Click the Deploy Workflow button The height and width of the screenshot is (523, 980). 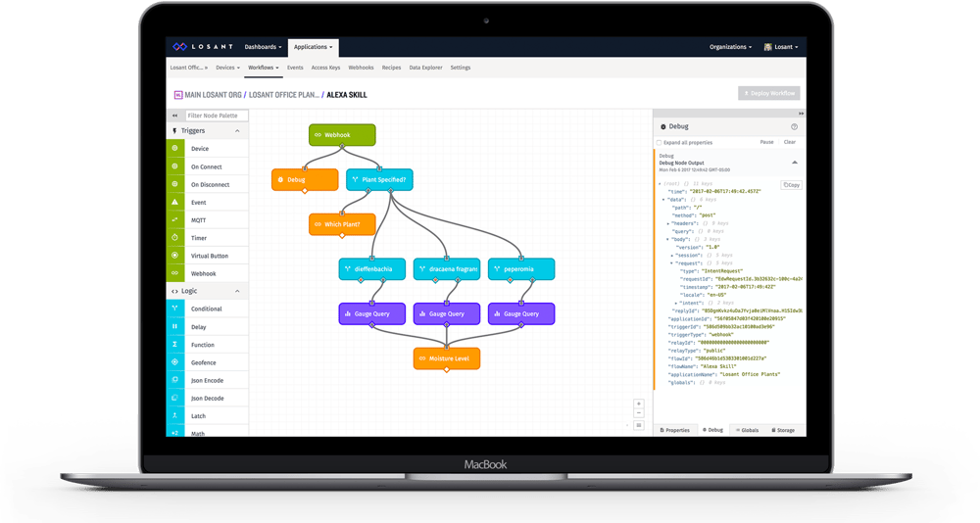(x=768, y=93)
